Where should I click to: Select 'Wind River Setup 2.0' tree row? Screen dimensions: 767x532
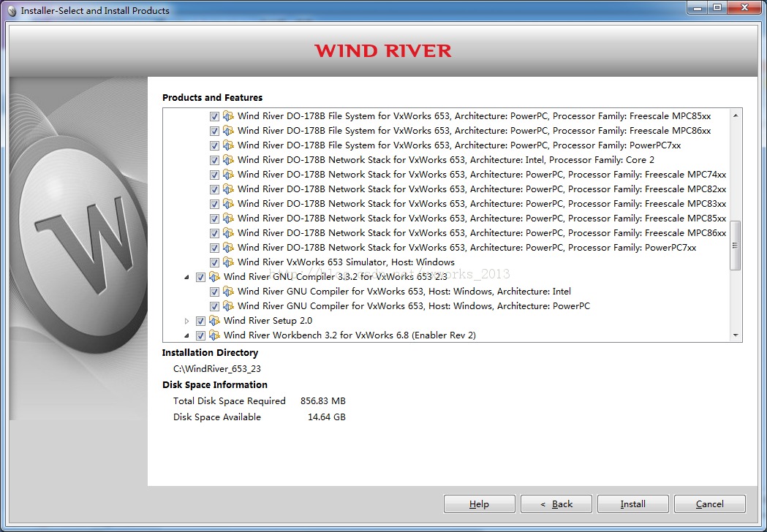268,321
